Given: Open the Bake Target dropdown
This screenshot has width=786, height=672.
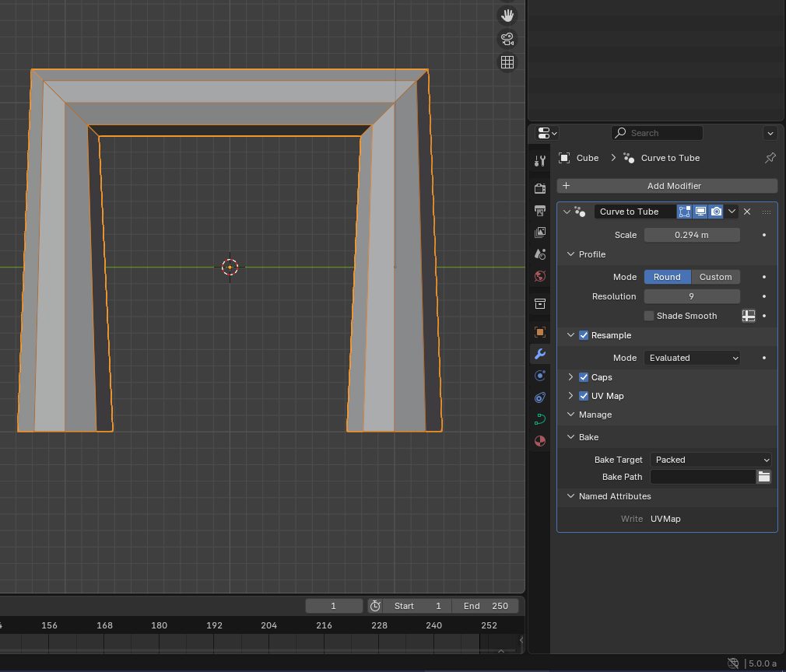Looking at the screenshot, I should point(711,460).
